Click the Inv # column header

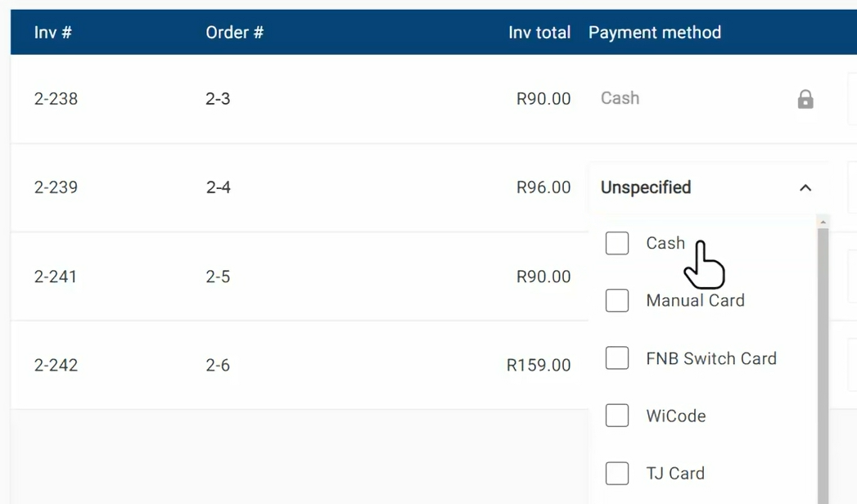pyautogui.click(x=53, y=33)
